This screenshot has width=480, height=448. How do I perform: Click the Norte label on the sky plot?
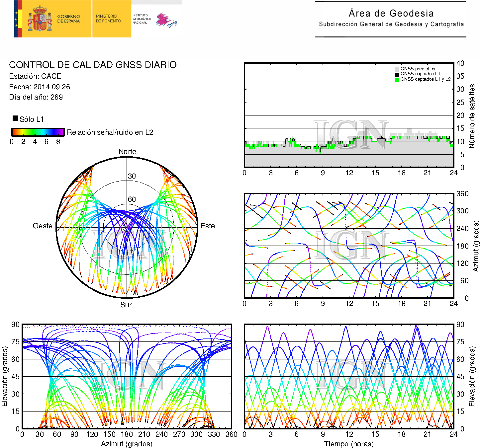coord(127,152)
